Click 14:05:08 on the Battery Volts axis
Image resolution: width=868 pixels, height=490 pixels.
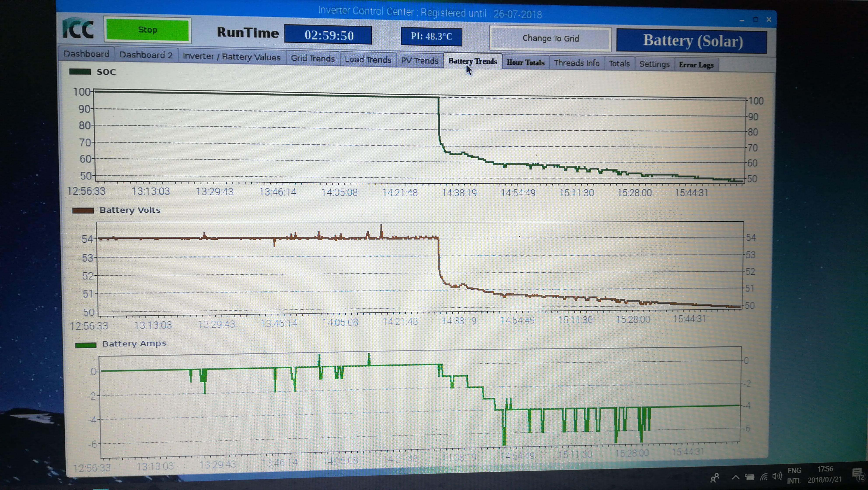[340, 322]
